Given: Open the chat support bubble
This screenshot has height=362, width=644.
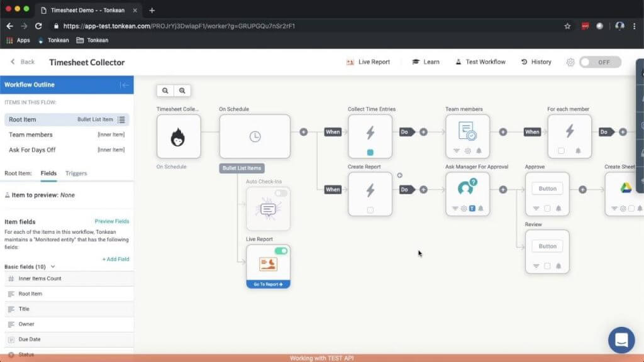Looking at the screenshot, I should pyautogui.click(x=621, y=340).
